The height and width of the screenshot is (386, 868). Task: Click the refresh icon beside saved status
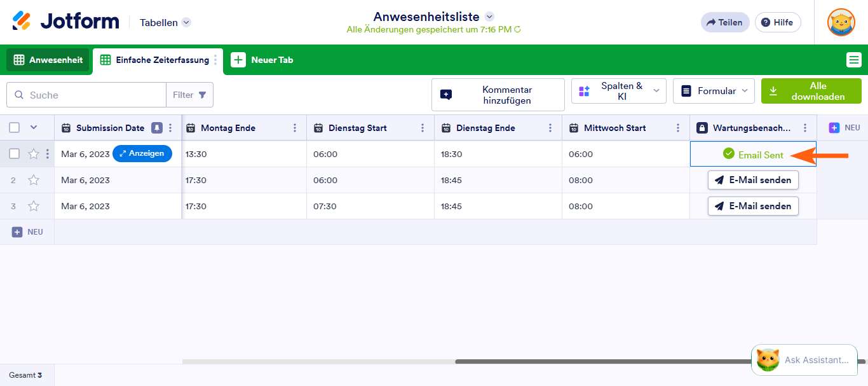click(x=518, y=29)
